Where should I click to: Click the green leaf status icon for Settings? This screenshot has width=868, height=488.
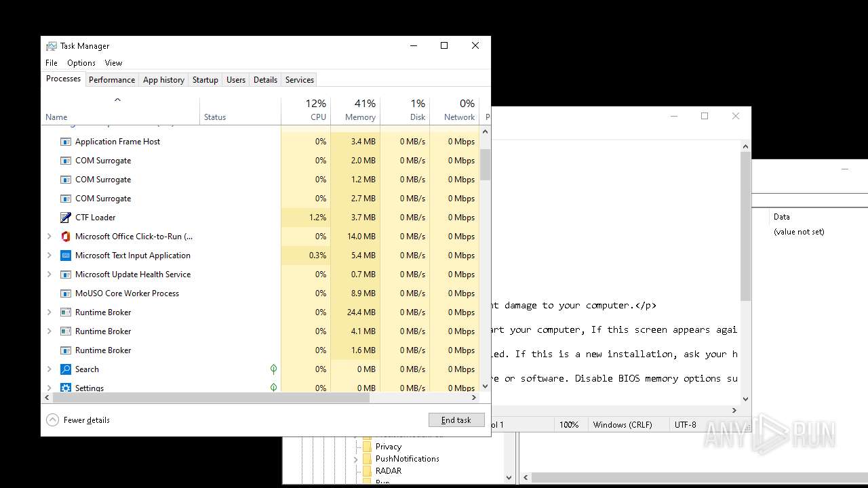273,388
